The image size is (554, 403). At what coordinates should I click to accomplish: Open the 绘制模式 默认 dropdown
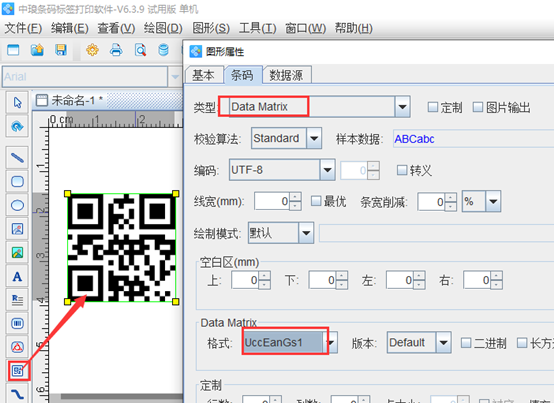[306, 233]
